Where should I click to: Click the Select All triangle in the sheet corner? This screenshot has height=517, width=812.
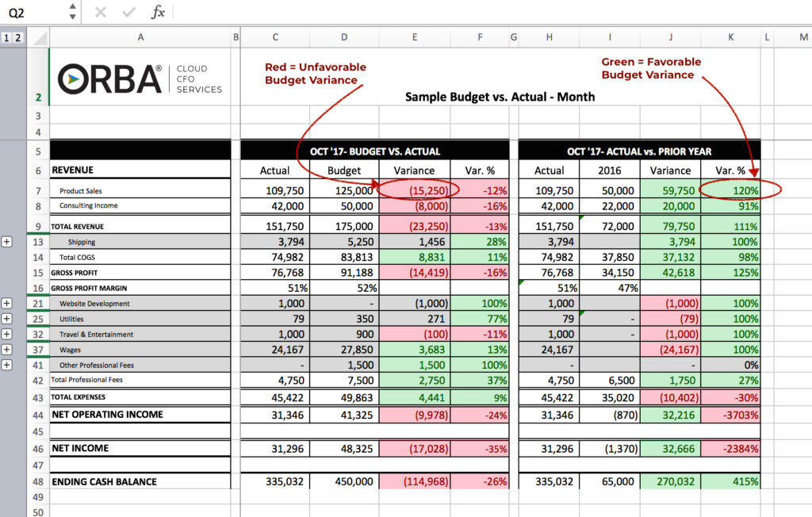(x=42, y=36)
